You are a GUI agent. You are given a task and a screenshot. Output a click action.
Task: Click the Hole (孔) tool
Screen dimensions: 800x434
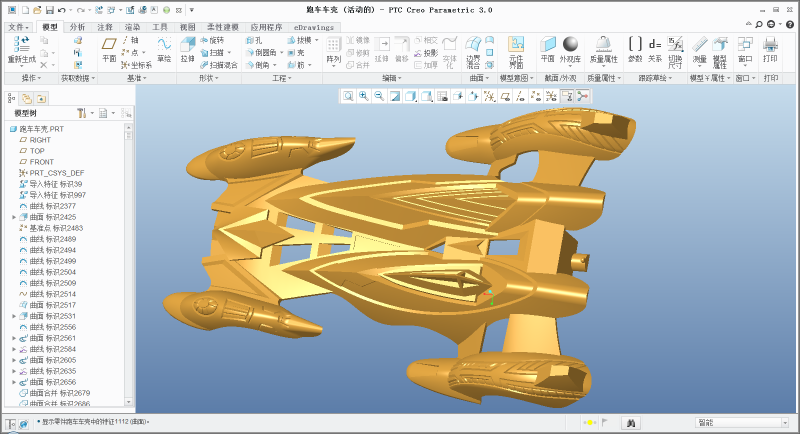254,40
